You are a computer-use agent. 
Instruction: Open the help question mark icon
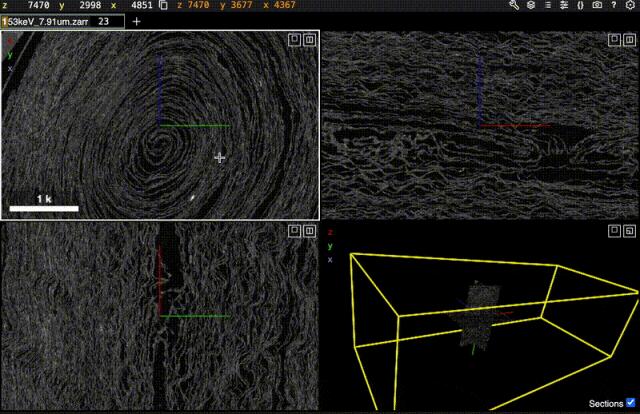tap(612, 5)
